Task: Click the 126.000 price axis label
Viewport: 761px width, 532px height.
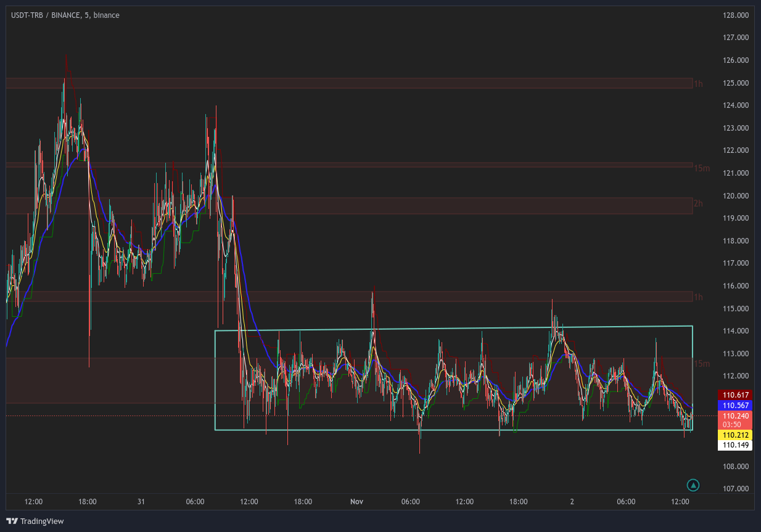Action: 734,60
